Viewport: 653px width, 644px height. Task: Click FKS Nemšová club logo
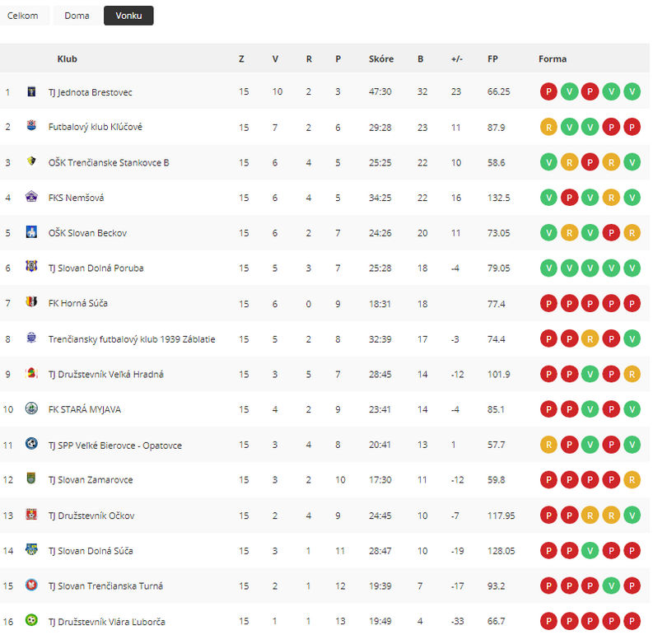tap(31, 196)
